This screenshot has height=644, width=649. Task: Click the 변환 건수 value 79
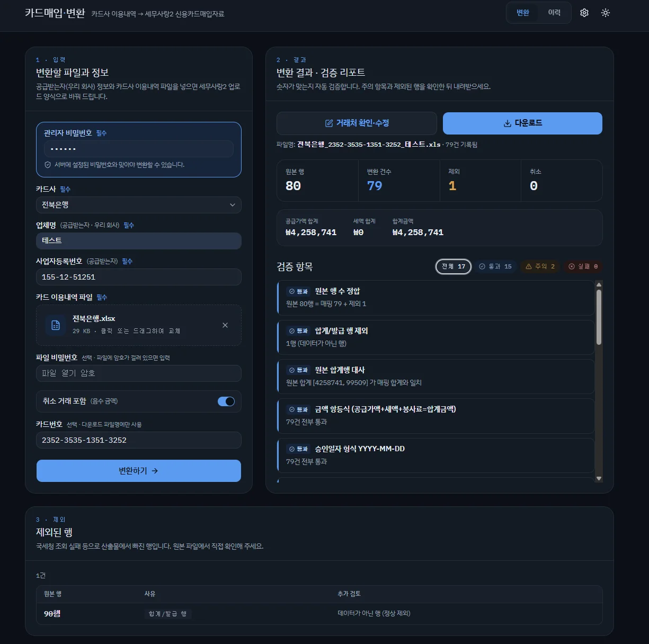375,186
